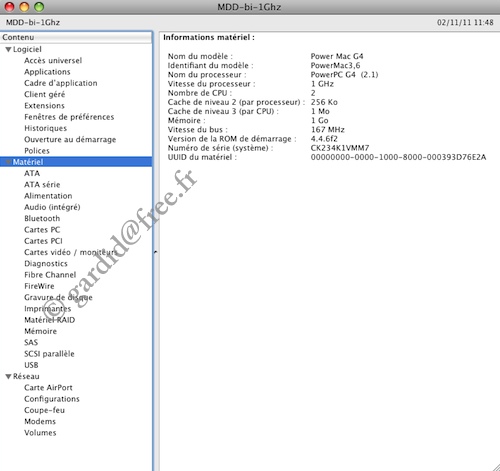Screen dimensions: 500x471
Task: Click the serial number value CK234K1VMM7
Action: coord(340,148)
